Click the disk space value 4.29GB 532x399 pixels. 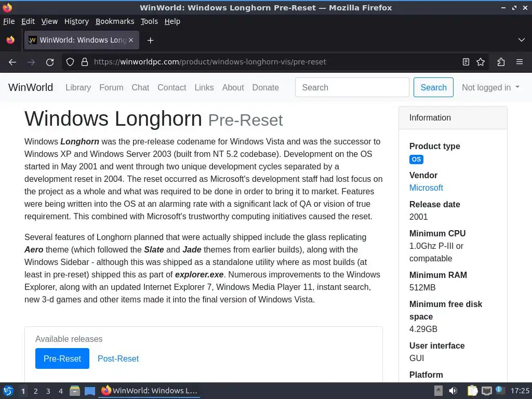click(423, 329)
